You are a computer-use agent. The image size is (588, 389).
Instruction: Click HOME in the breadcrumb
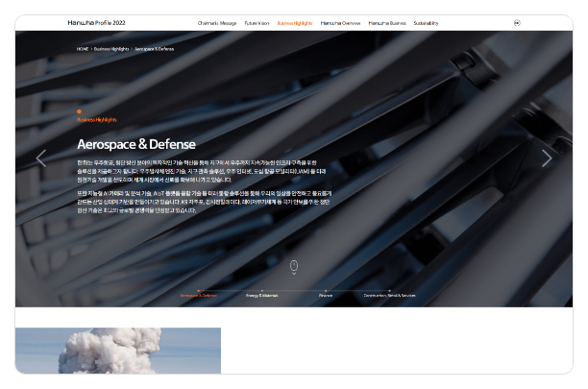83,47
